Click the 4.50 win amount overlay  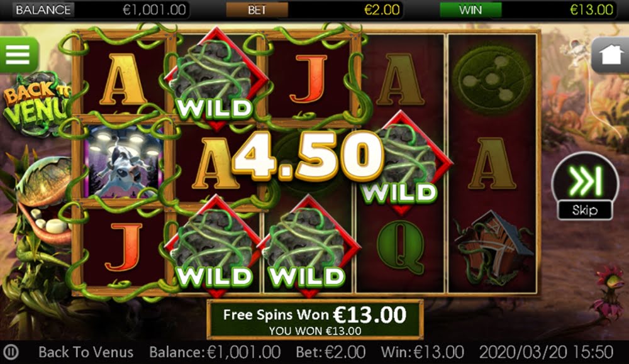click(307, 157)
